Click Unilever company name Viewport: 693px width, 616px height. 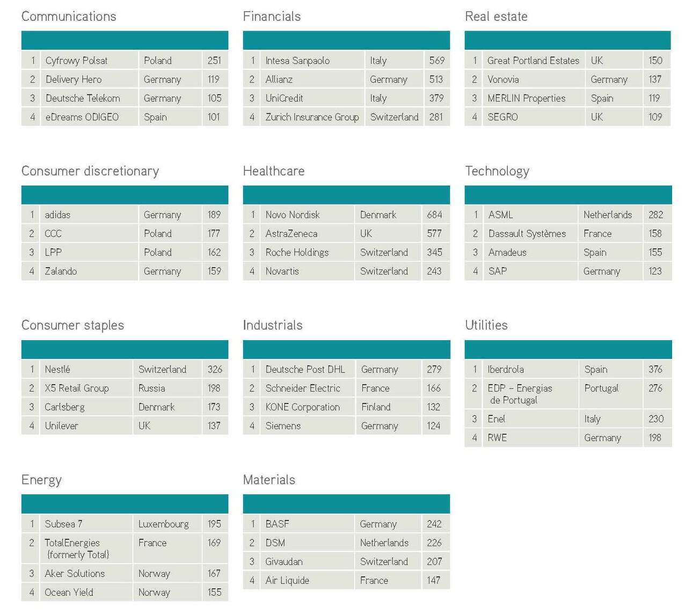pos(61,426)
